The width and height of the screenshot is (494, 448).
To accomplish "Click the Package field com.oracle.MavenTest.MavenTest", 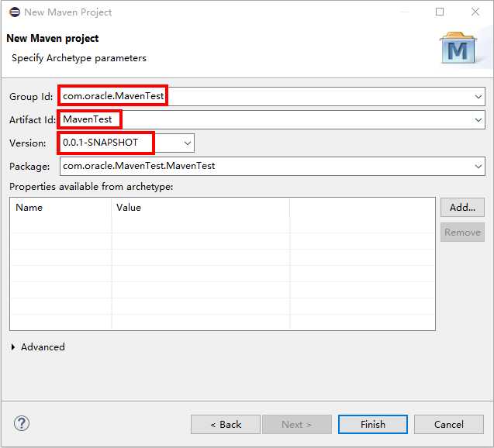I will click(272, 166).
